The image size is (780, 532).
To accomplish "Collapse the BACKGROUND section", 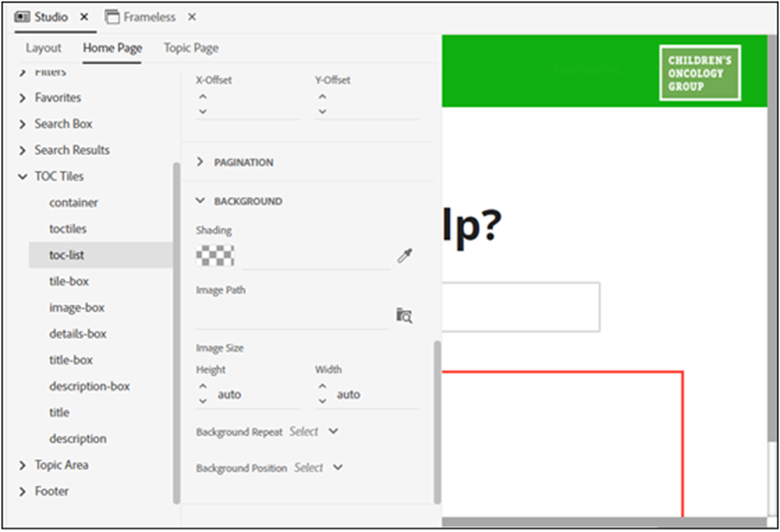I will [x=200, y=201].
